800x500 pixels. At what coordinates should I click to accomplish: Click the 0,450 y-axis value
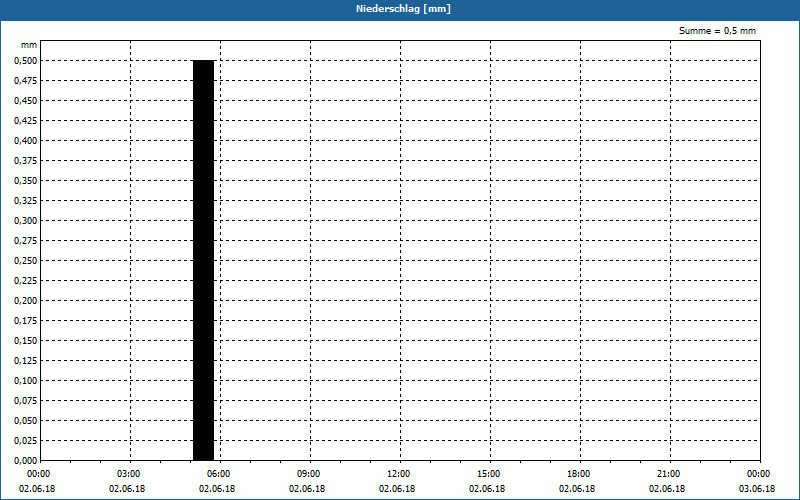point(26,101)
